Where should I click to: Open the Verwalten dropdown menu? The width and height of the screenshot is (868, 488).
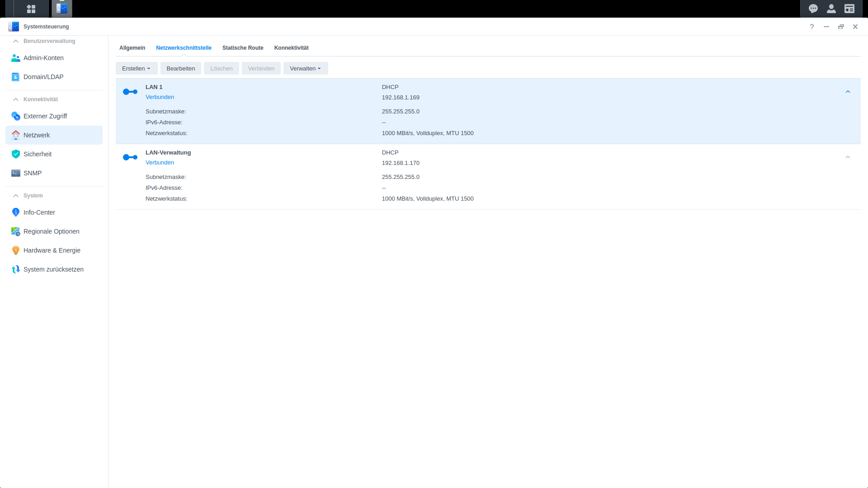point(305,69)
